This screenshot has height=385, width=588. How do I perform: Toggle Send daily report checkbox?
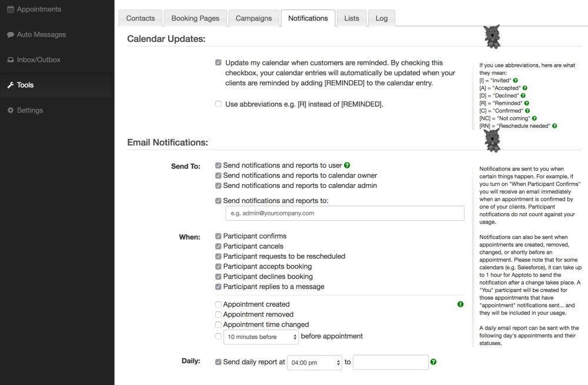tap(218, 361)
